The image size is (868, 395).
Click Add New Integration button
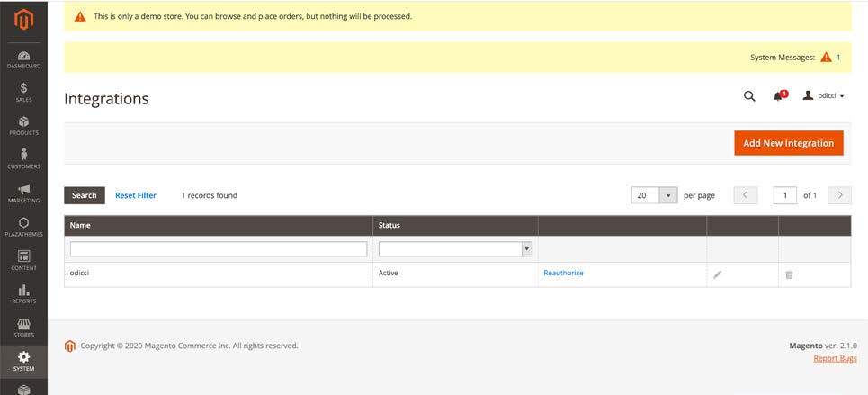[x=788, y=143]
